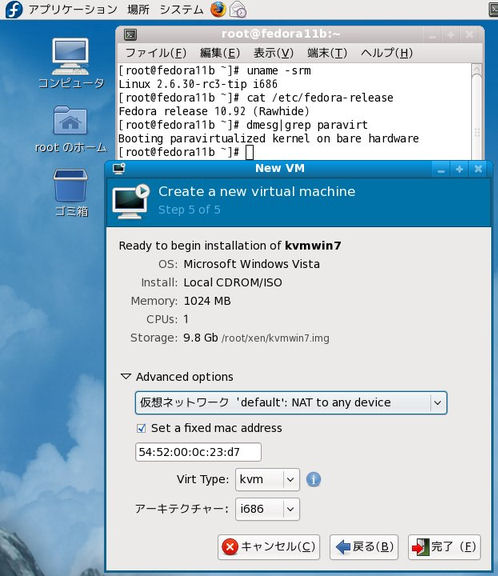Open the コンピュータ desktop icon
This screenshot has width=498, height=576.
(71, 63)
